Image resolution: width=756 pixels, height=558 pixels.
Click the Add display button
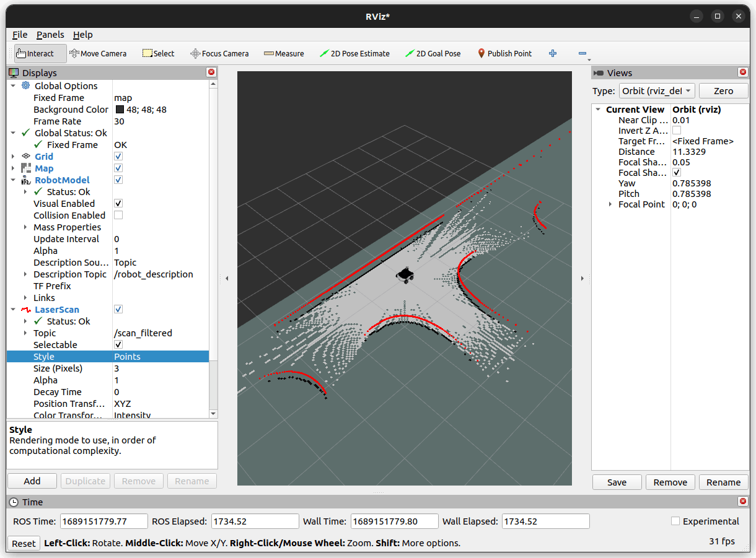[32, 481]
